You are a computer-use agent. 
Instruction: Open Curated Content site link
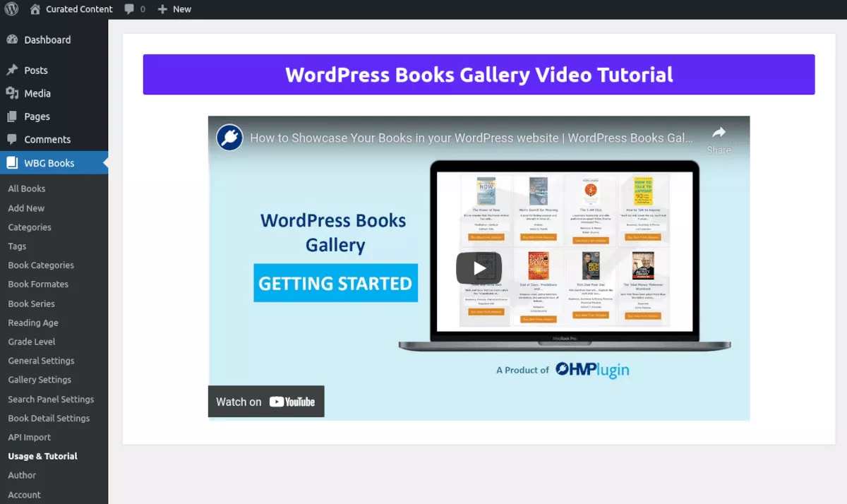[x=79, y=9]
